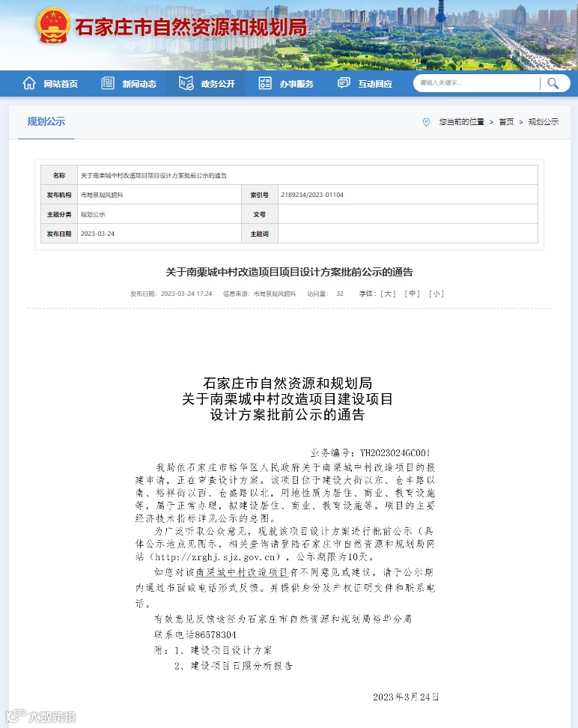Screen dimensions: 578x728
Task: Open the 新闻动态 menu item
Action: click(139, 84)
